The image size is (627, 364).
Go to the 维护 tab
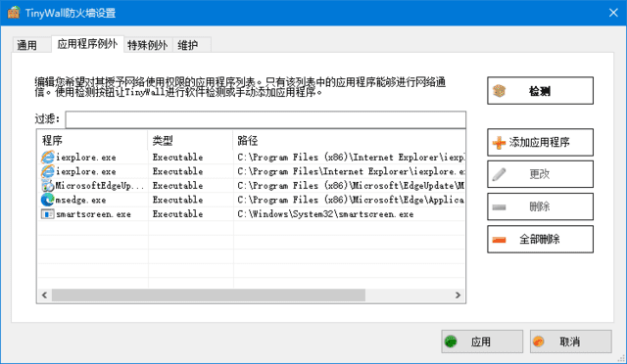(192, 45)
